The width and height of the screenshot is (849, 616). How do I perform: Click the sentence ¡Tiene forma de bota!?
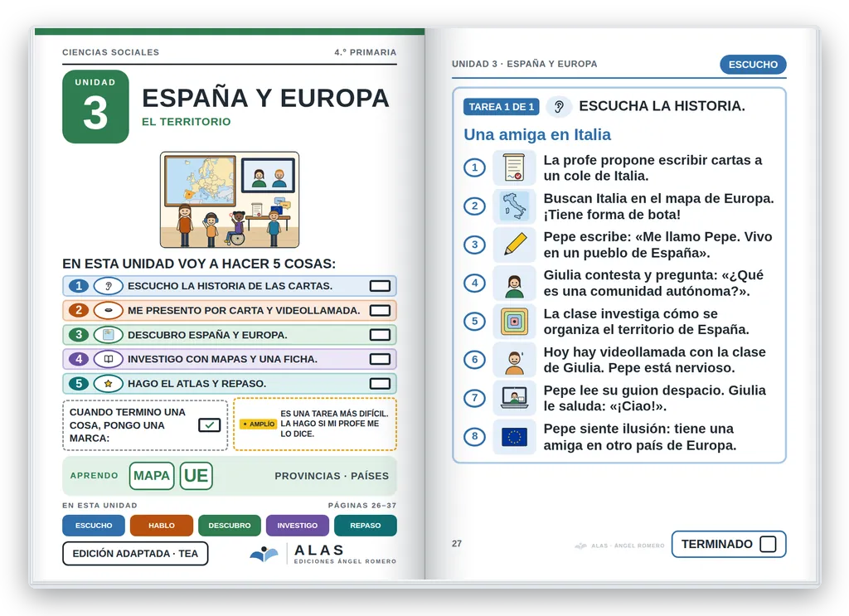click(x=612, y=215)
